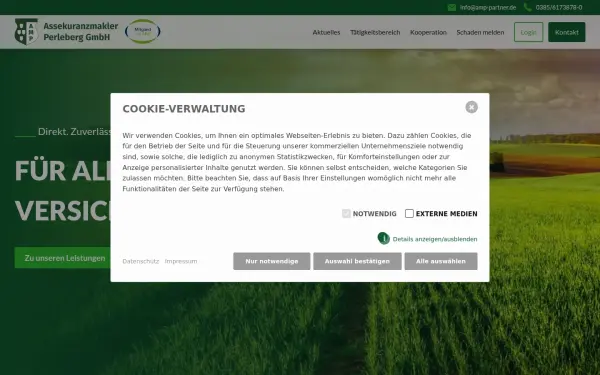Toggle the Externe Medien checkbox
Screen dimensions: 600x375
click(x=409, y=214)
